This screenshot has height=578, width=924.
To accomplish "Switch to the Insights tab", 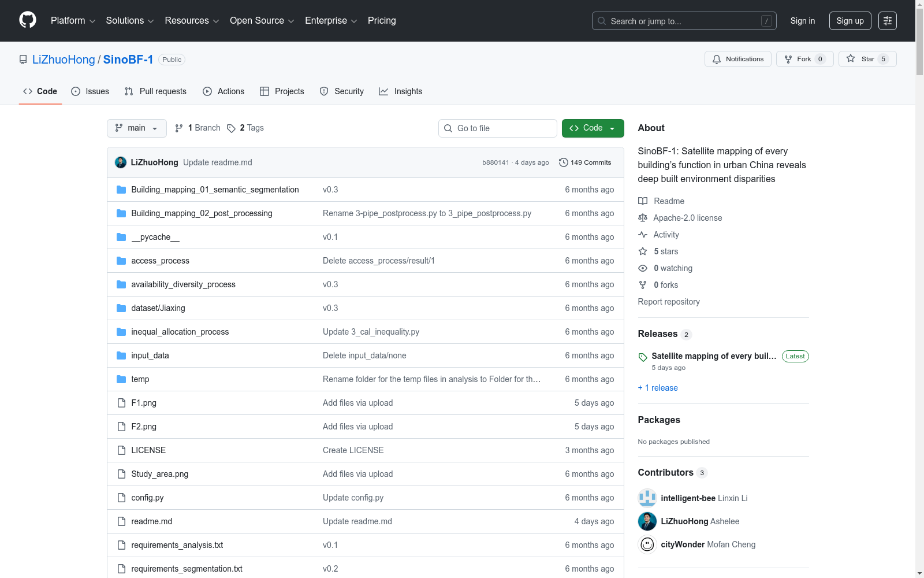I will [400, 91].
